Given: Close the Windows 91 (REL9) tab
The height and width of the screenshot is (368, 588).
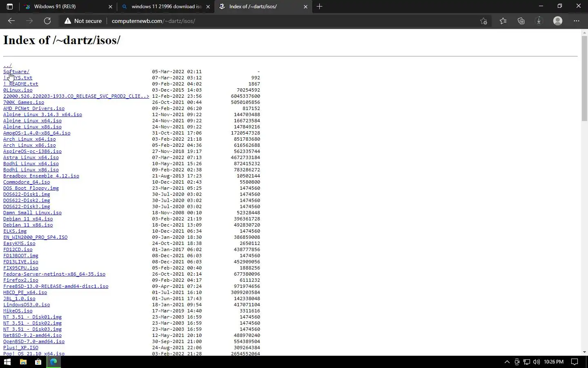Looking at the screenshot, I should point(110,7).
